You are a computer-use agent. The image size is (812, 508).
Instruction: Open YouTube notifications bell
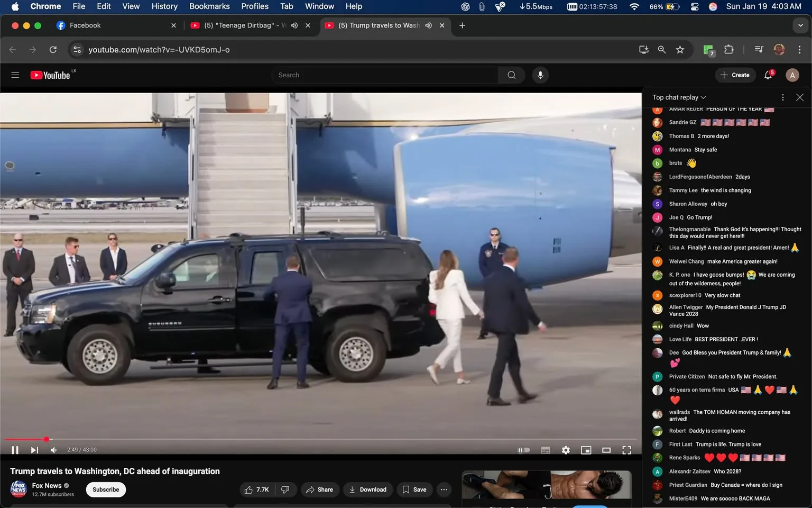pos(768,75)
